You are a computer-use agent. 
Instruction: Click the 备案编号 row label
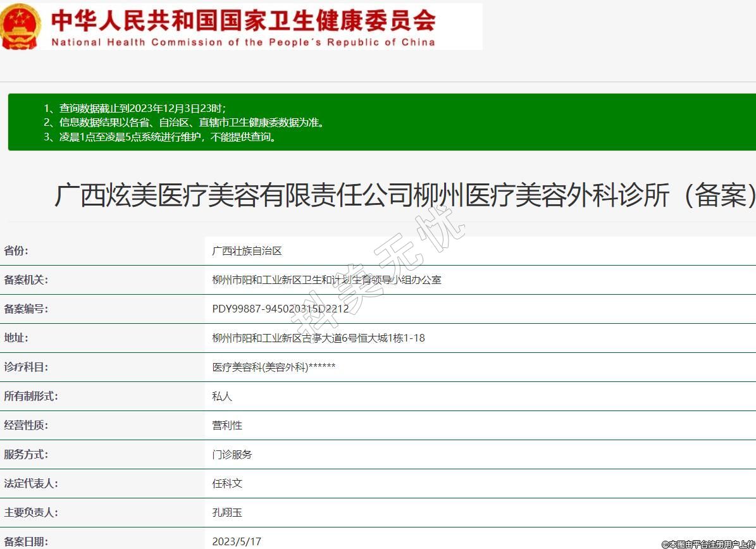[26, 309]
